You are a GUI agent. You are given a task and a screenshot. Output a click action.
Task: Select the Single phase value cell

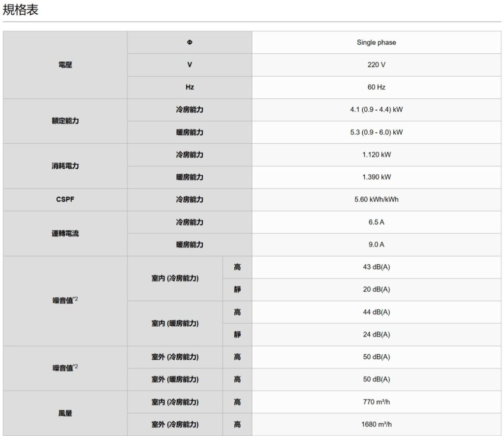coord(376,42)
